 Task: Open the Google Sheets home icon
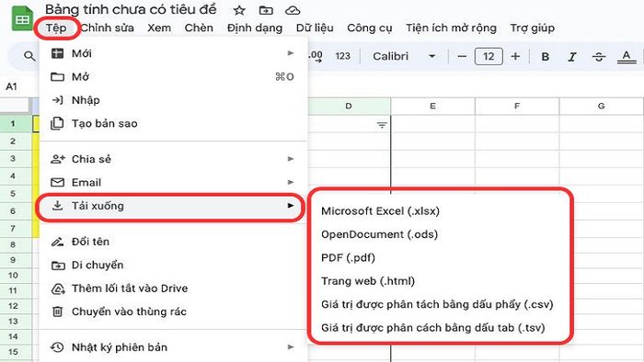22,18
